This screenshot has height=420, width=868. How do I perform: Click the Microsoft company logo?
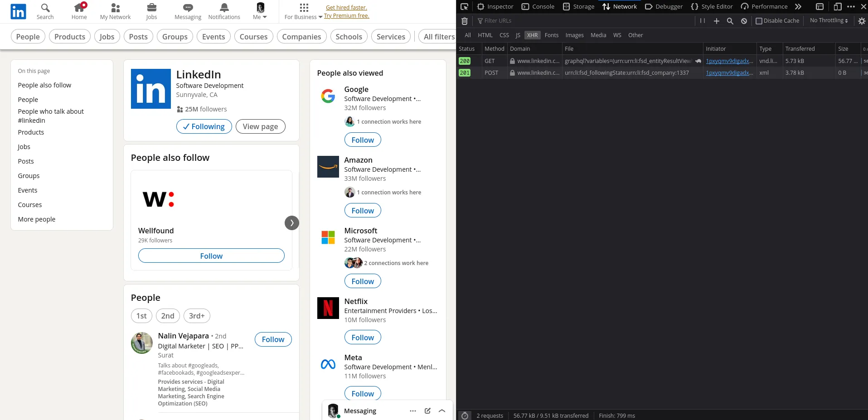(x=328, y=237)
